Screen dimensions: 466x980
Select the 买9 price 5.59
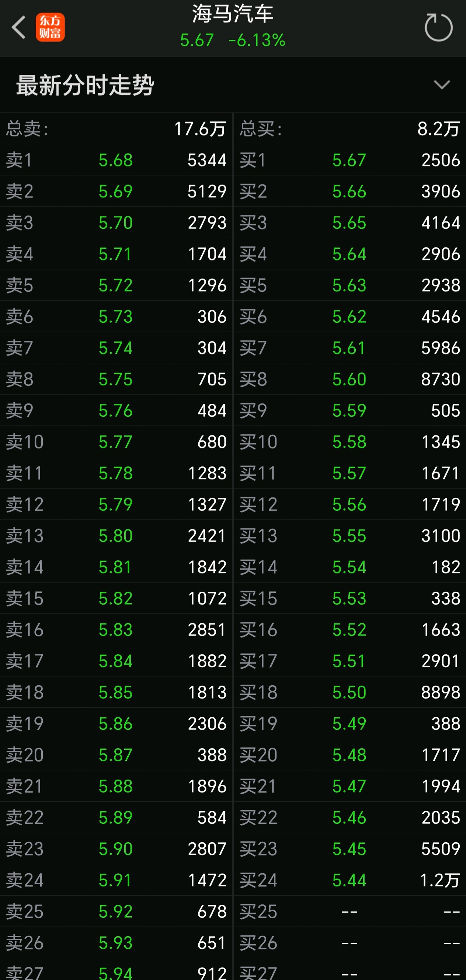pos(349,410)
